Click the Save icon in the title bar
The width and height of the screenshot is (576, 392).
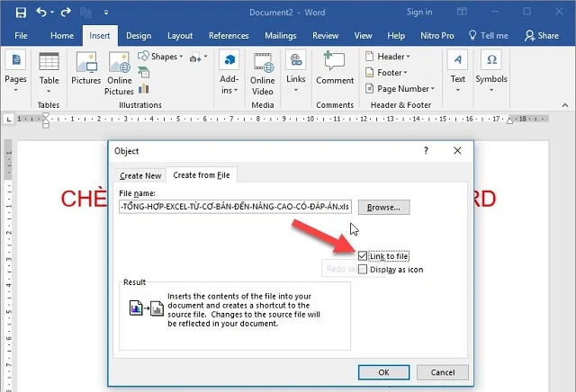coord(21,13)
